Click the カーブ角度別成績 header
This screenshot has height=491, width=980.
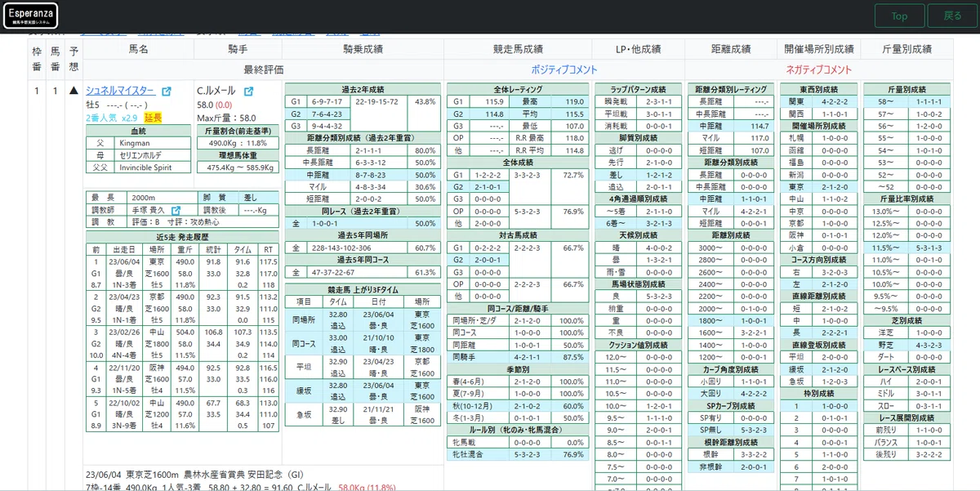click(730, 369)
